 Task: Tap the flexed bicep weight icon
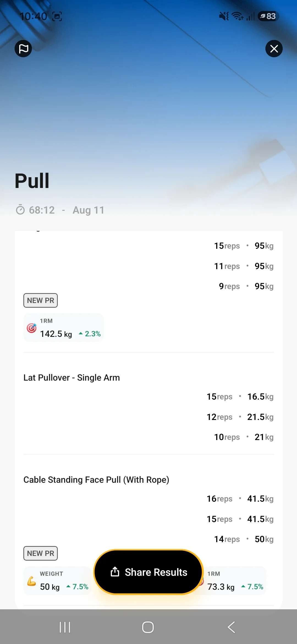click(32, 581)
